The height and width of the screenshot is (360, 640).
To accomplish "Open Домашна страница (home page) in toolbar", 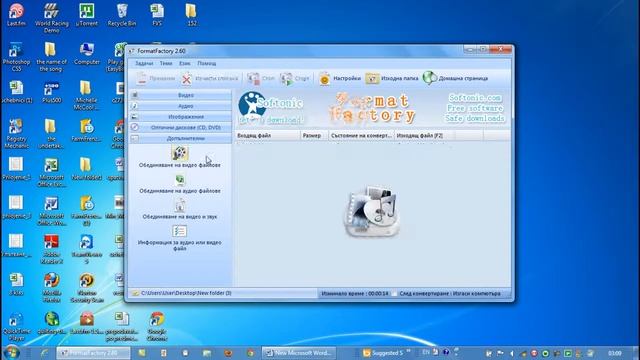I will pos(455,78).
